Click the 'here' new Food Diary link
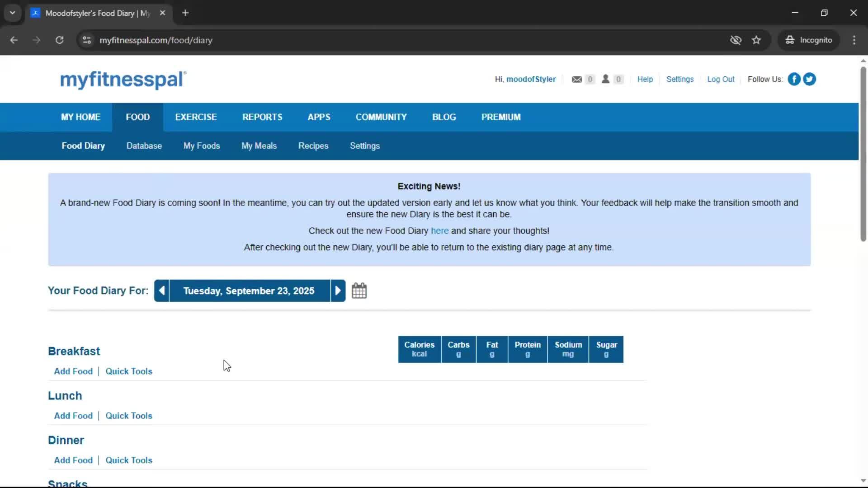Image resolution: width=868 pixels, height=488 pixels. click(x=439, y=231)
